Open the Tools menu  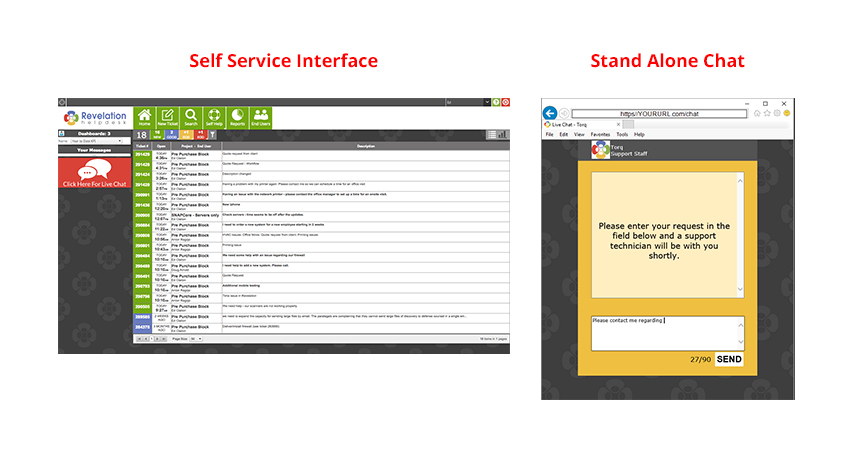pyautogui.click(x=622, y=134)
